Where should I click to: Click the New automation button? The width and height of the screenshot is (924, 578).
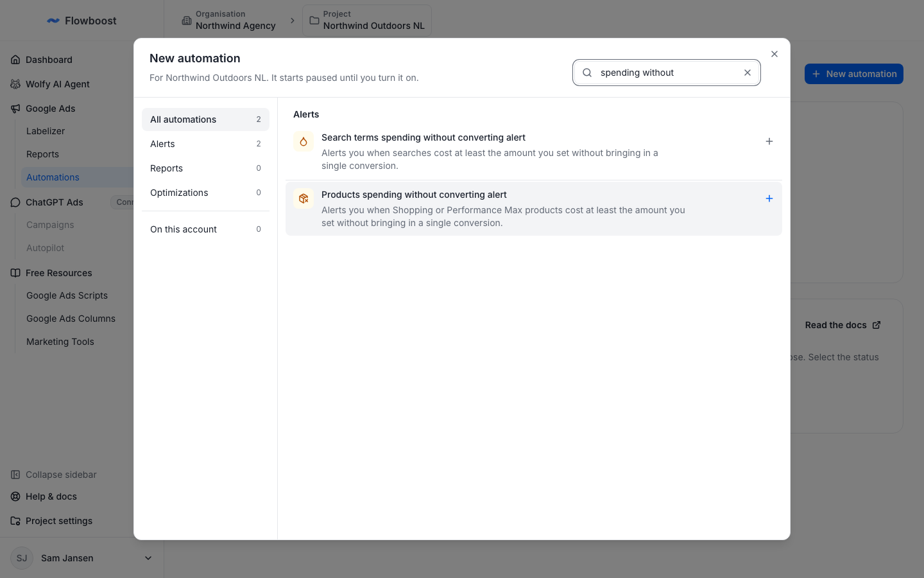click(x=854, y=74)
